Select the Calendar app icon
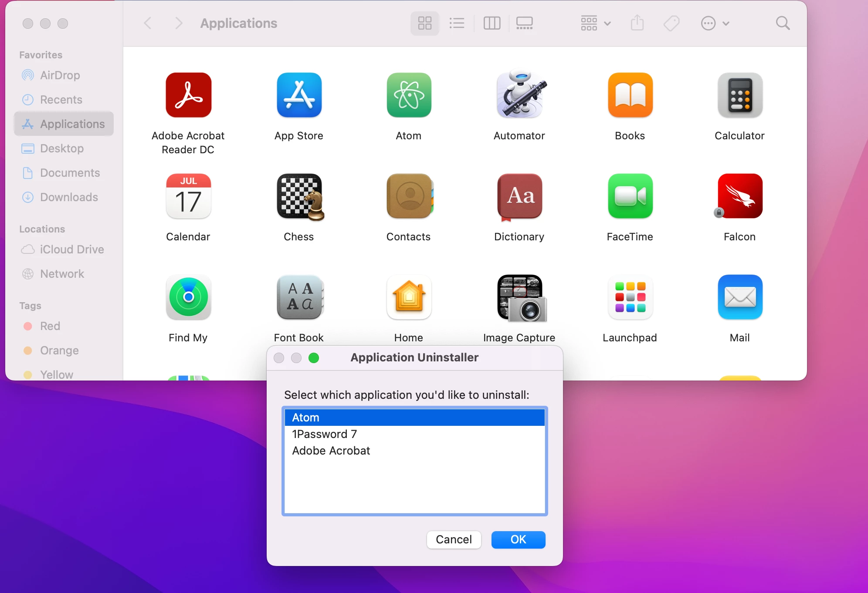Screen dimensions: 868x593 coord(188,196)
